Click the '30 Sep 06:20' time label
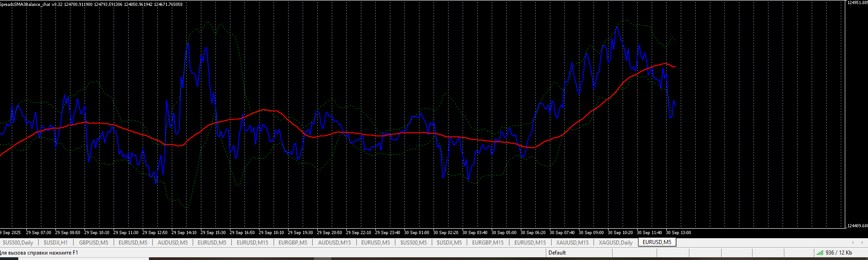This screenshot has width=868, height=260. coord(533,233)
